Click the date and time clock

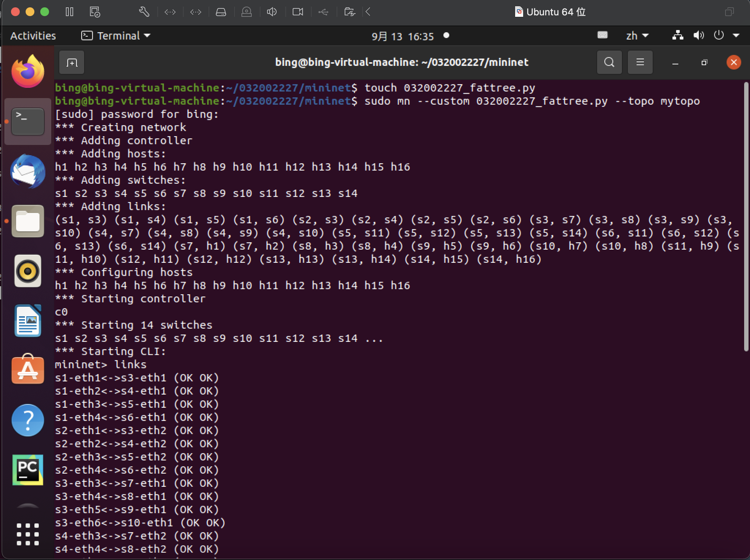[402, 36]
